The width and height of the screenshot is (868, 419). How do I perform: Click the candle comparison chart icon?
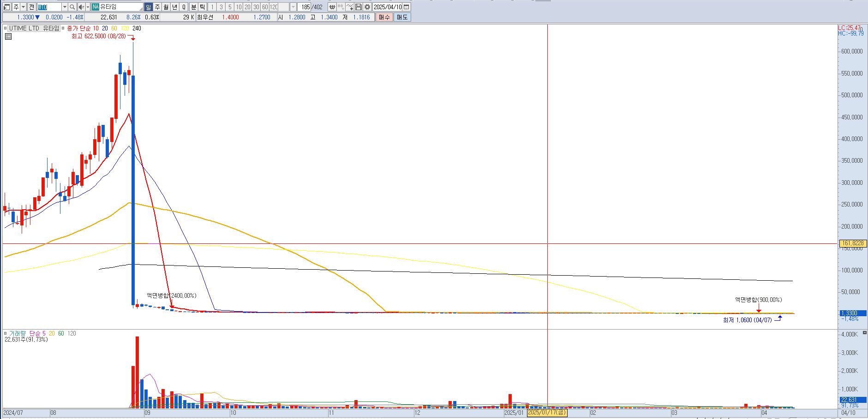[341, 7]
